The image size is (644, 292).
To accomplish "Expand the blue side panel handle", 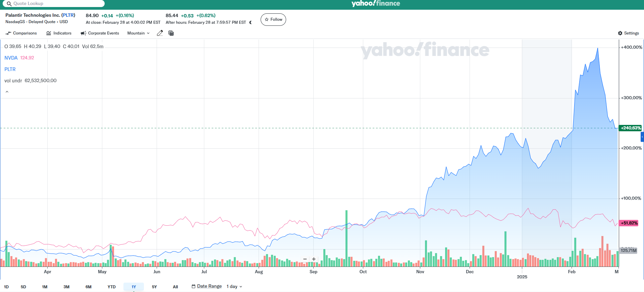I will (642, 137).
